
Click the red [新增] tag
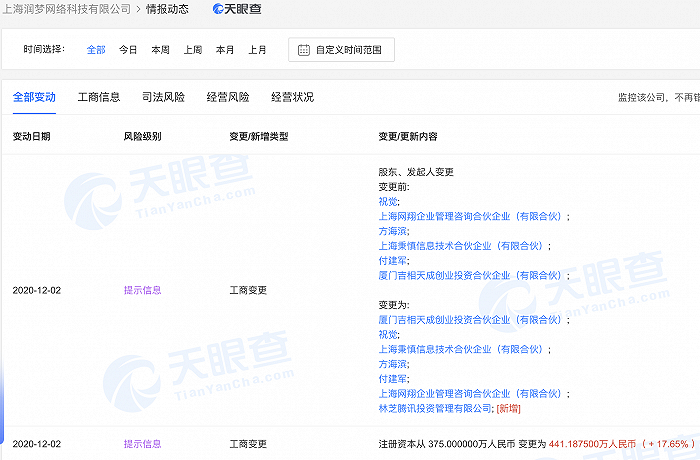pos(508,408)
